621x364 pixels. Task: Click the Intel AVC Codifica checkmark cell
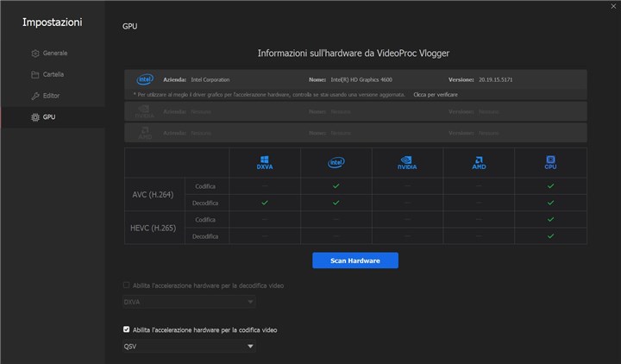pos(336,185)
